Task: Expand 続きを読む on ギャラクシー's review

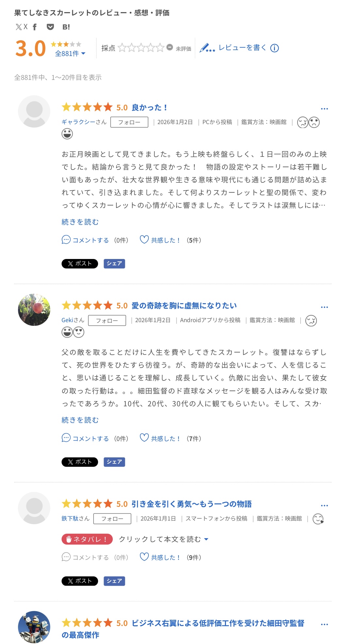Action: (x=80, y=222)
